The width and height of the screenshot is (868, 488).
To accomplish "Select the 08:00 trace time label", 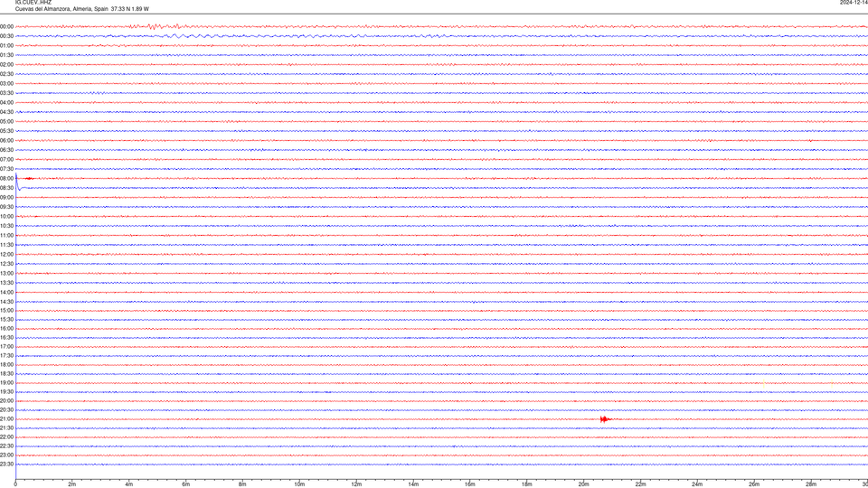I will tap(6, 179).
